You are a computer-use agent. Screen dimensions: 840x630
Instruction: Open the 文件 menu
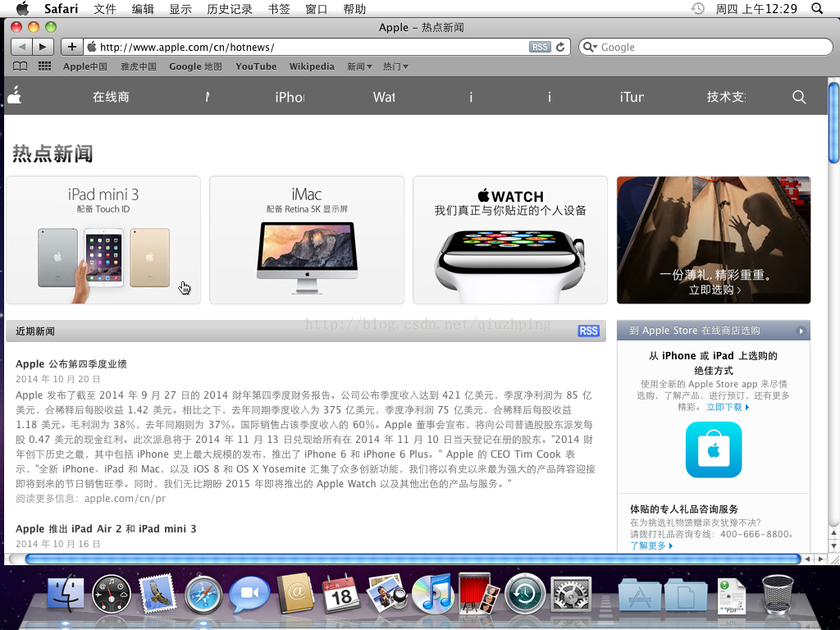point(105,8)
